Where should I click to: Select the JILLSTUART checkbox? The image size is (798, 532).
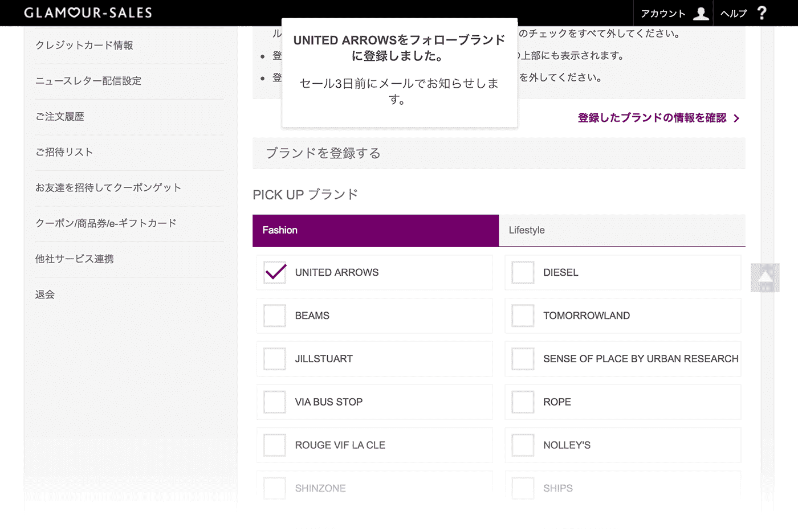click(275, 359)
